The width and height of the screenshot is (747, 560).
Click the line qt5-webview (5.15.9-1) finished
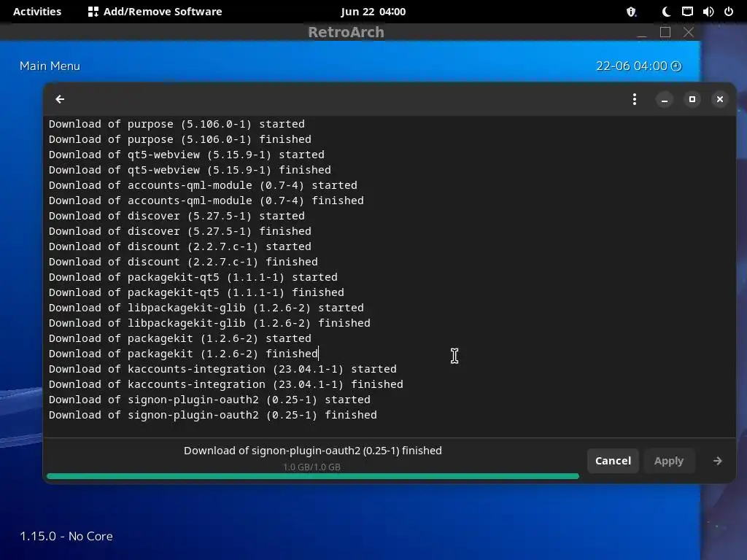point(190,169)
